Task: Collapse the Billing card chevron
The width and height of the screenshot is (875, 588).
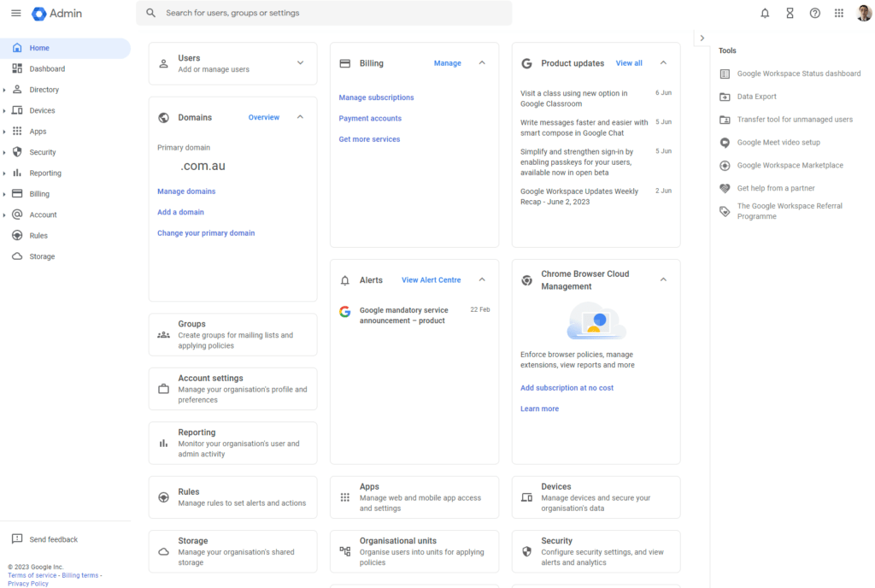Action: click(x=482, y=63)
